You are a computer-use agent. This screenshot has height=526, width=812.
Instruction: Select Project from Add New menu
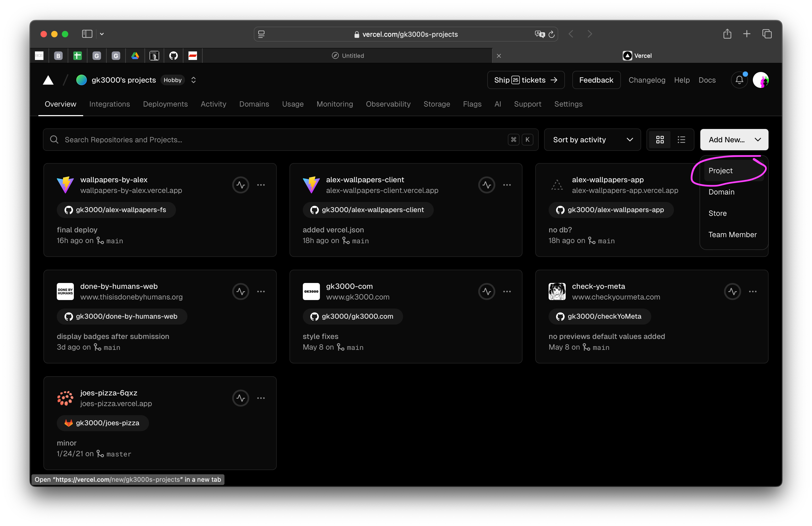coord(720,171)
